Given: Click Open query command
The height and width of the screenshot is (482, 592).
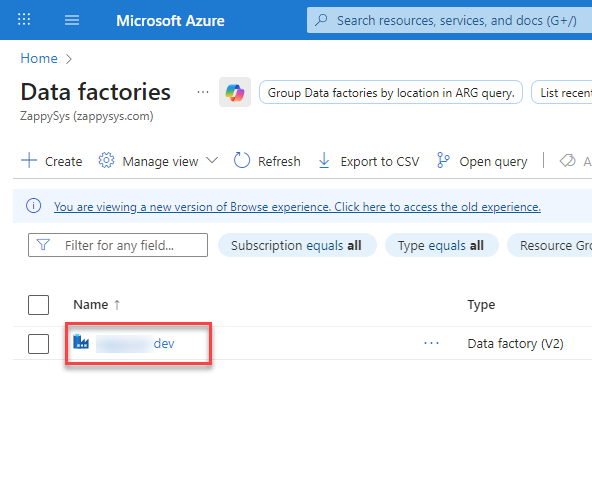Looking at the screenshot, I should pyautogui.click(x=481, y=161).
